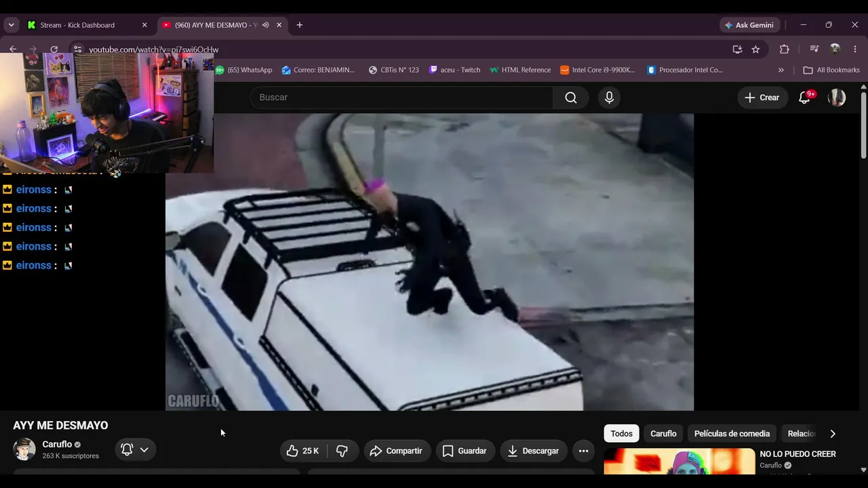Image resolution: width=868 pixels, height=488 pixels.
Task: Start voice search with the microphone
Action: (x=609, y=98)
